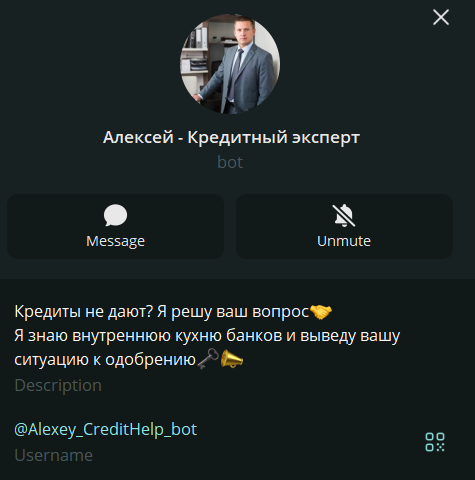Click the speech bubble Message icon
Screen dimensions: 475x480
point(115,215)
